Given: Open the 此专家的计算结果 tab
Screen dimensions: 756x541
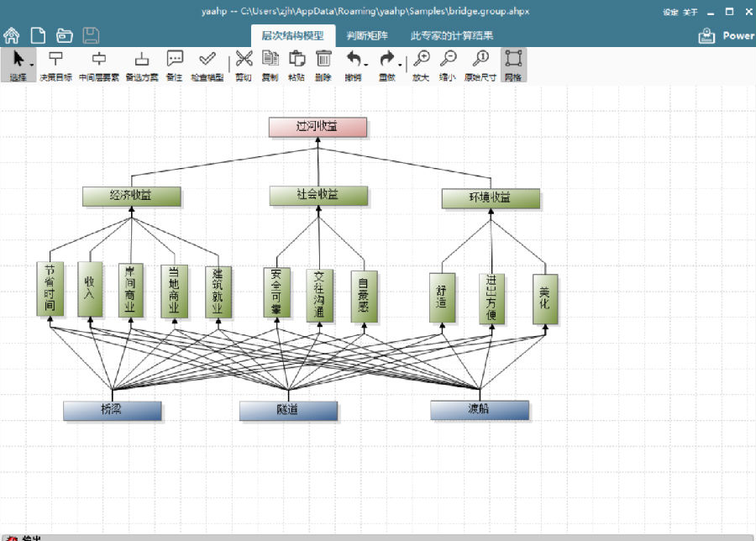Looking at the screenshot, I should (452, 35).
